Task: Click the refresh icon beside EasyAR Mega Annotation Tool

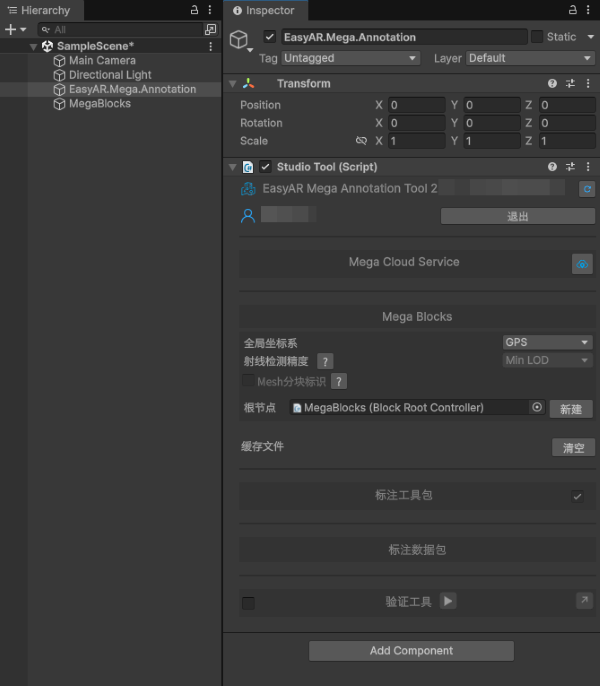Action: click(x=587, y=188)
